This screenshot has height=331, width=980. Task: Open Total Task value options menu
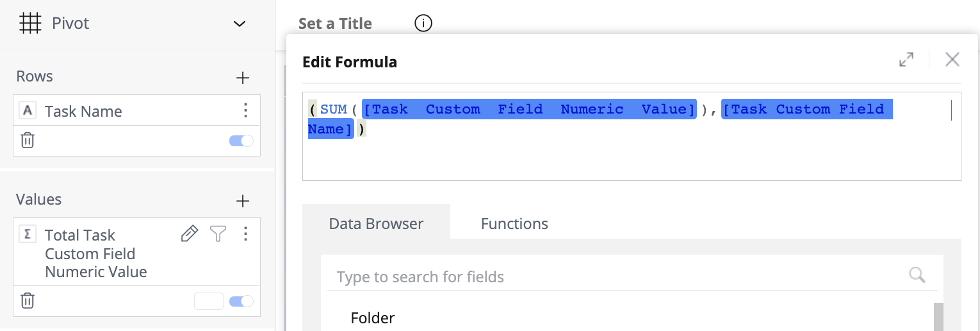[x=245, y=234]
